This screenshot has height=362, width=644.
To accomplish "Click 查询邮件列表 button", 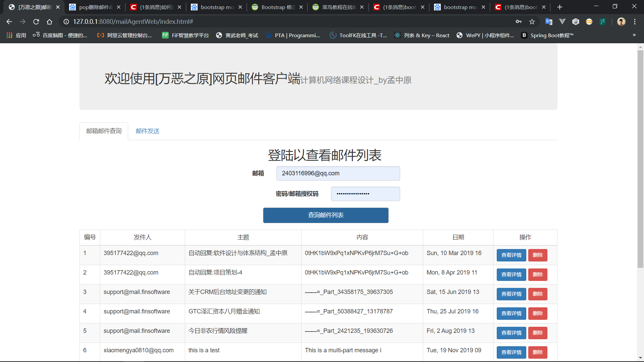I will (x=326, y=215).
